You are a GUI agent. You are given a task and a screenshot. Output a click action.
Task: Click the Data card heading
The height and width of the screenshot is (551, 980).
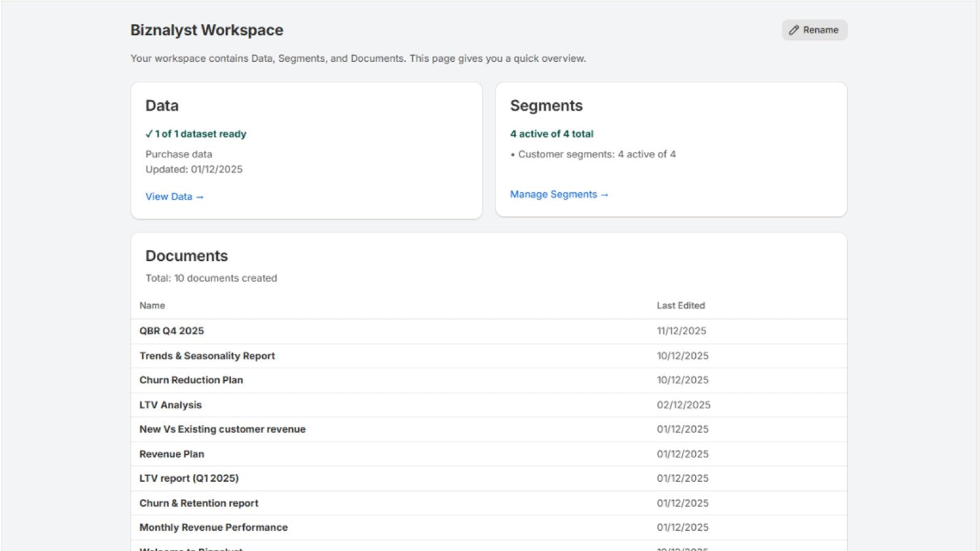coord(162,105)
